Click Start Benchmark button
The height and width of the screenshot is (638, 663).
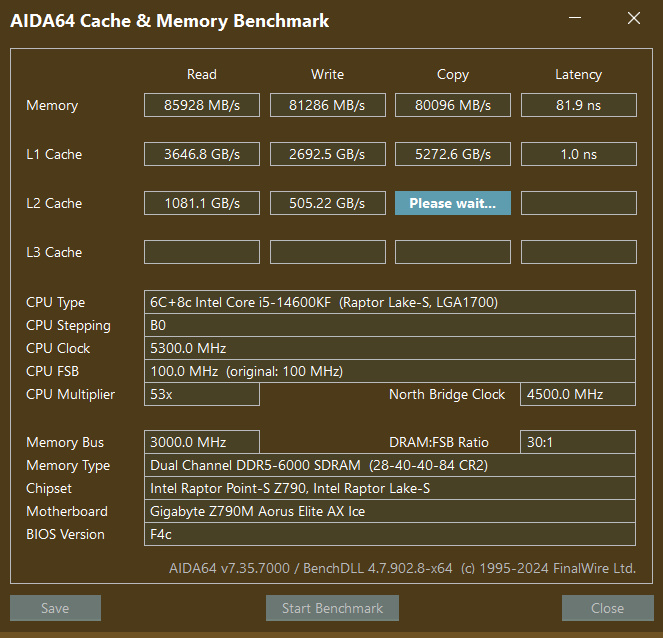tap(332, 608)
